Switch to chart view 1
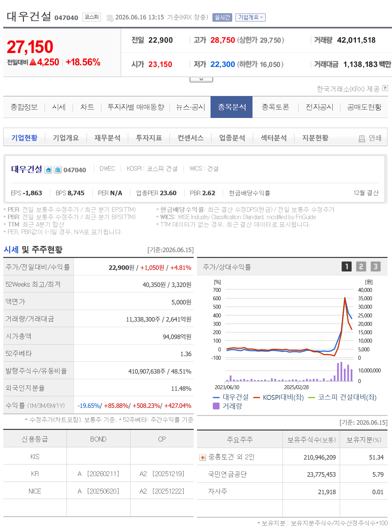 click(346, 267)
